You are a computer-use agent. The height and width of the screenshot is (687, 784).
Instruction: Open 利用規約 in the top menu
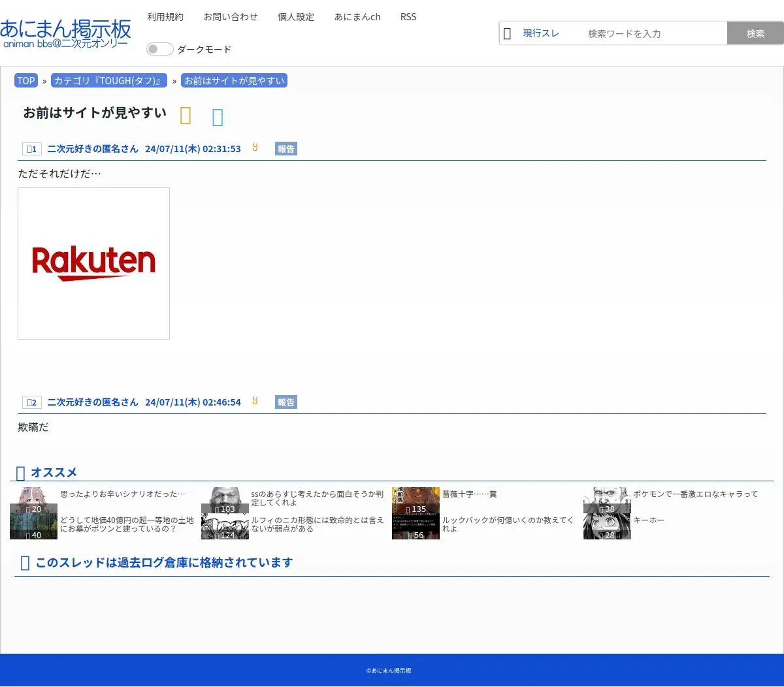coord(165,17)
